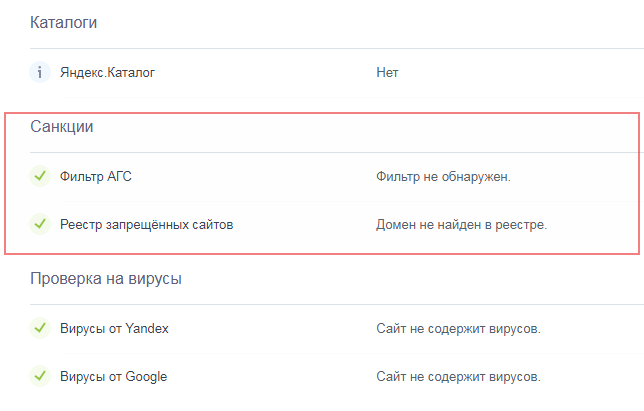Image resolution: width=644 pixels, height=411 pixels.
Task: Click the Нет value for Яндекс.Каталог
Action: click(387, 72)
